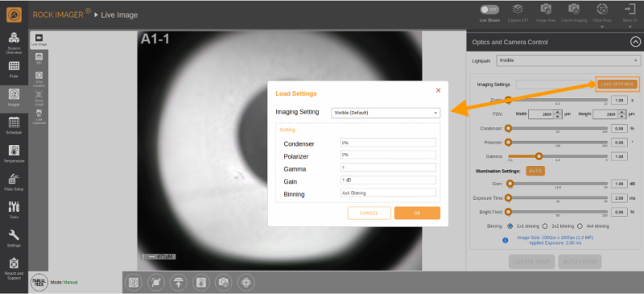The width and height of the screenshot is (644, 294).
Task: Click the Auto illumination button
Action: tap(535, 171)
